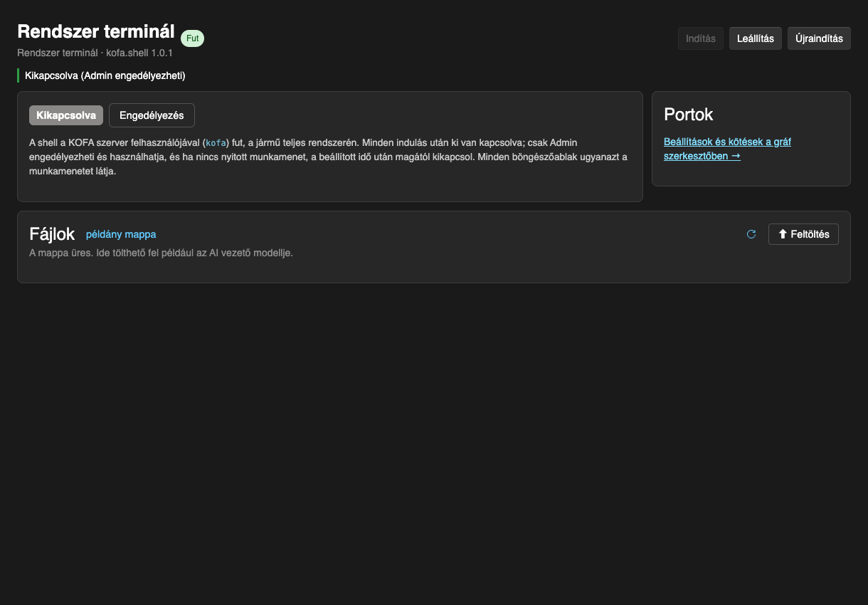Click the kofa code word in description

(x=216, y=143)
